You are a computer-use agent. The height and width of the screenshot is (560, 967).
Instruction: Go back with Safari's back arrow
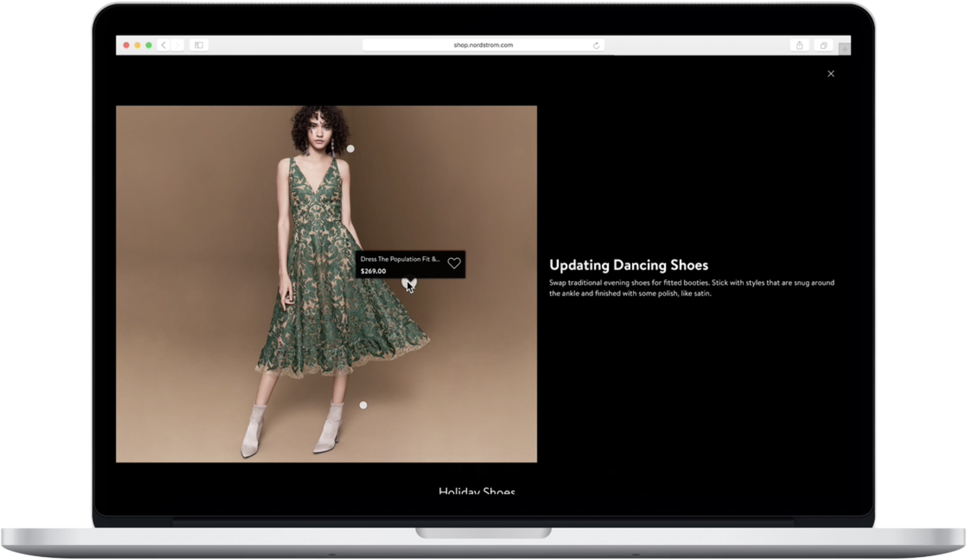(x=163, y=45)
